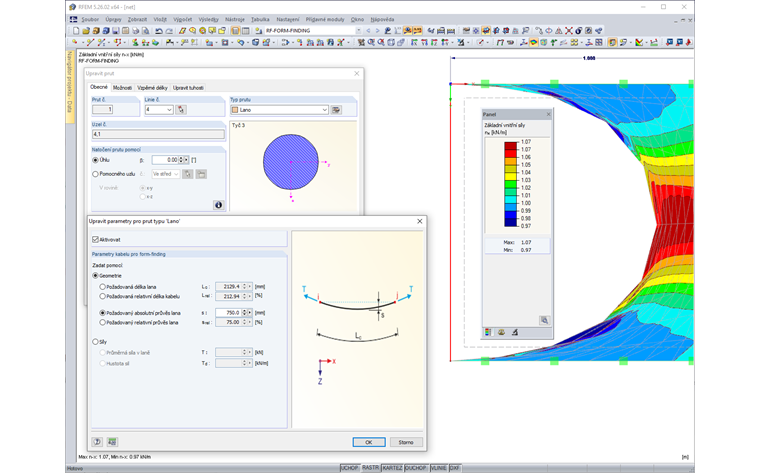
Task: Switch to the Vzpěrné délky tab
Action: tap(152, 88)
